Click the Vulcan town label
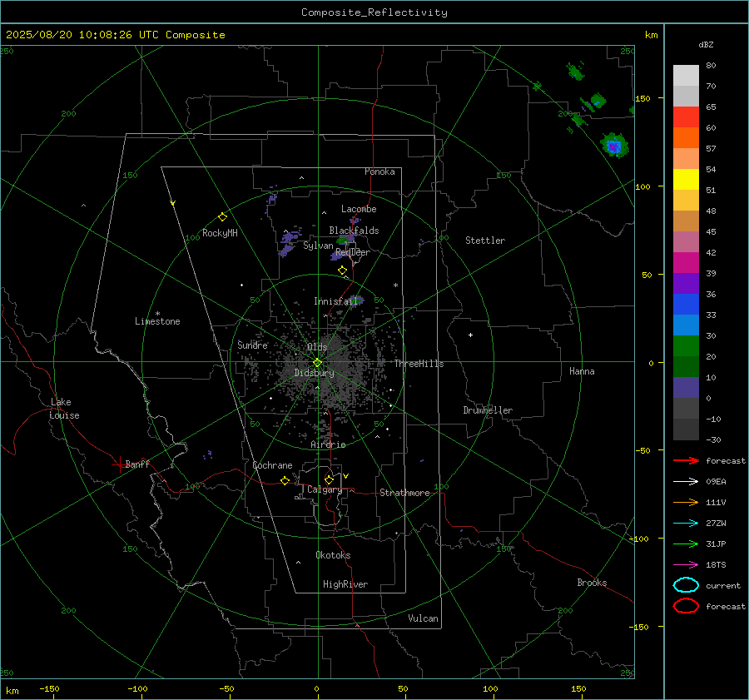Viewport: 749px width, 700px height. [x=424, y=618]
